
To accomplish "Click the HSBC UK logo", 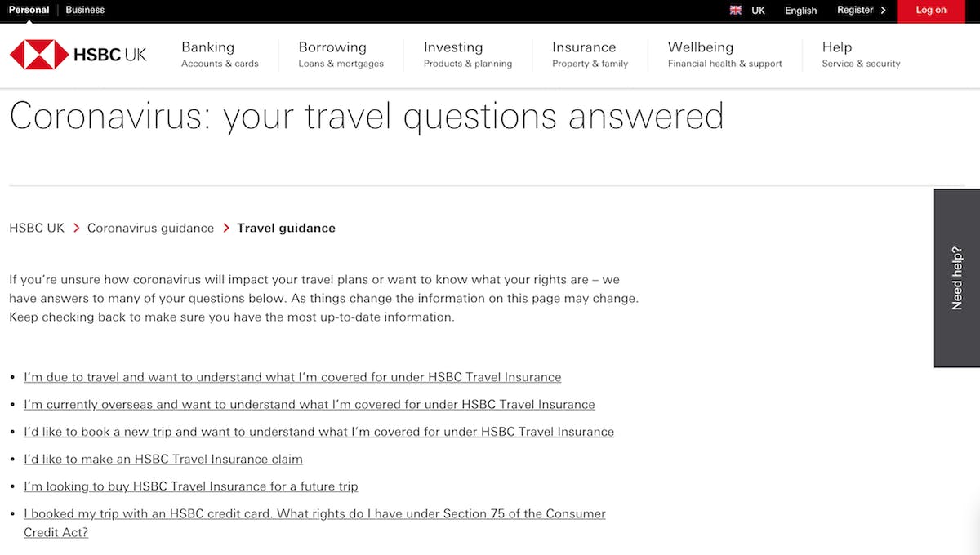I will (78, 55).
